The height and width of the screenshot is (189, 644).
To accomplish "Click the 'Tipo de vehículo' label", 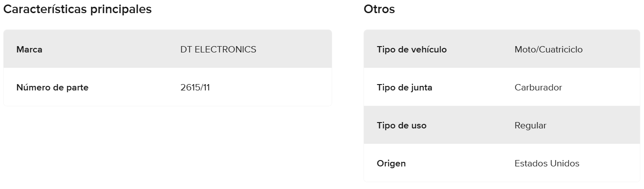I will [x=412, y=49].
